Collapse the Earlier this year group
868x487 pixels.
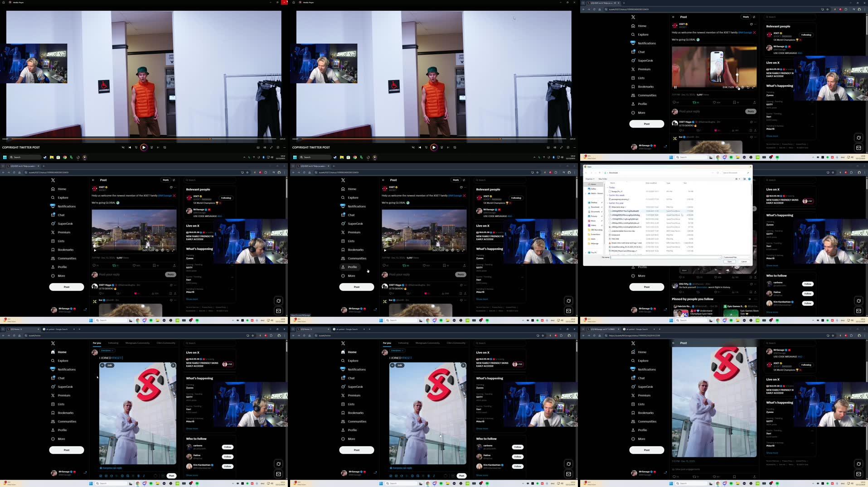point(609,203)
